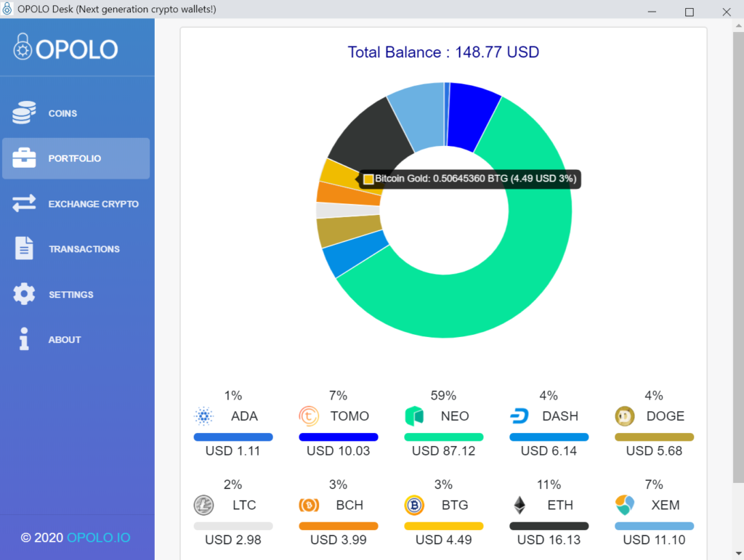
Task: Open the Coins menu item
Action: [x=76, y=113]
